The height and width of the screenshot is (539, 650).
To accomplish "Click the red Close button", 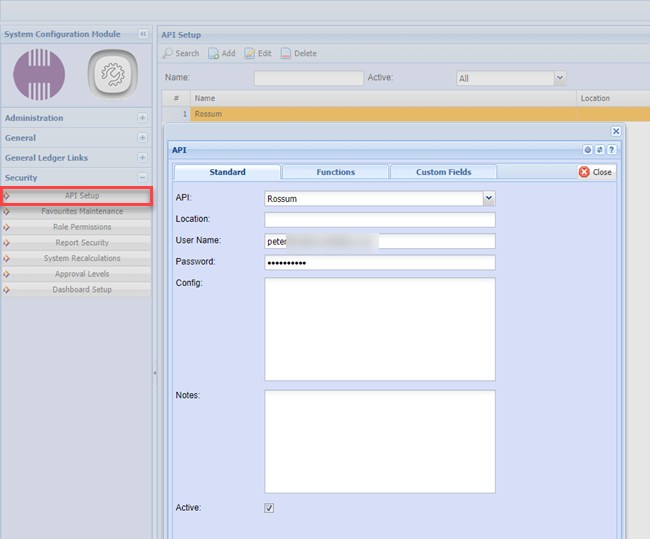I will click(x=596, y=172).
